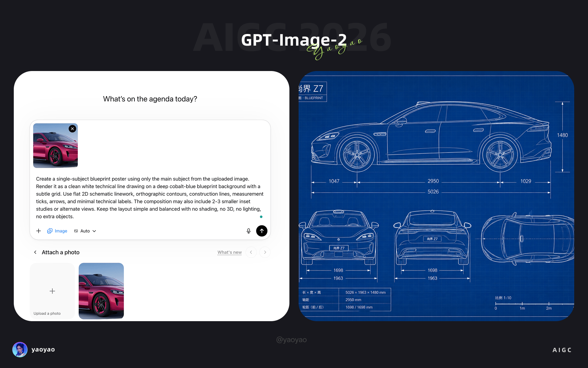
Task: Show next suggestions with right chevron
Action: click(x=265, y=252)
